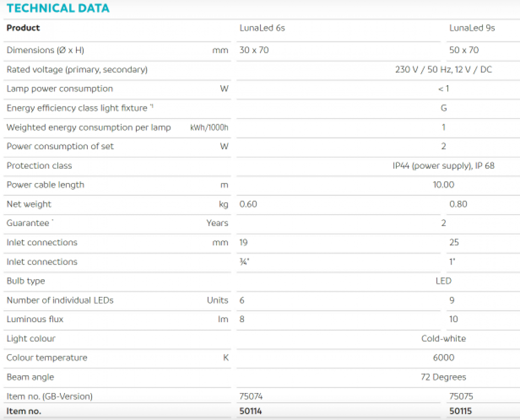
Task: Click the IP44 (power supply), IP 68 value
Action: [444, 166]
